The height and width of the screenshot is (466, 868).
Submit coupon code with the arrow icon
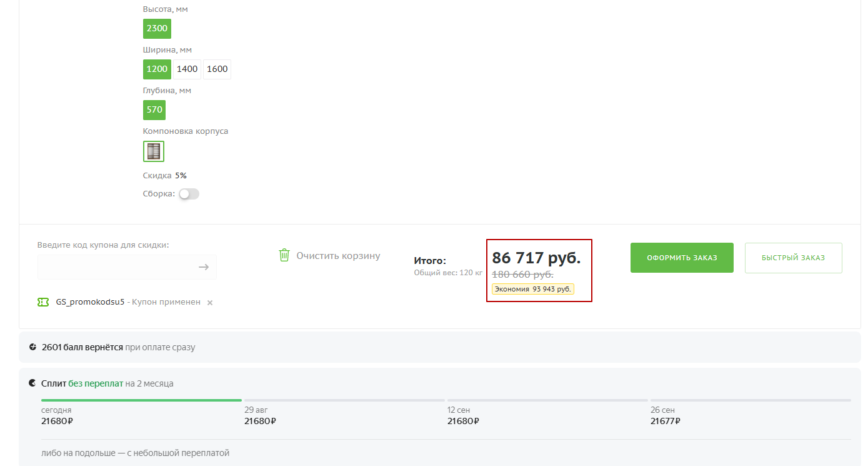coord(204,267)
